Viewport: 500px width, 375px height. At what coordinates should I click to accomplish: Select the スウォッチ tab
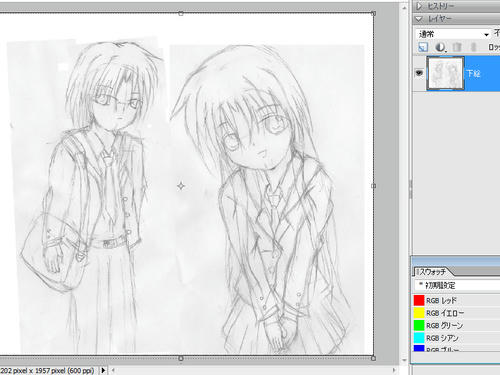[x=432, y=272]
